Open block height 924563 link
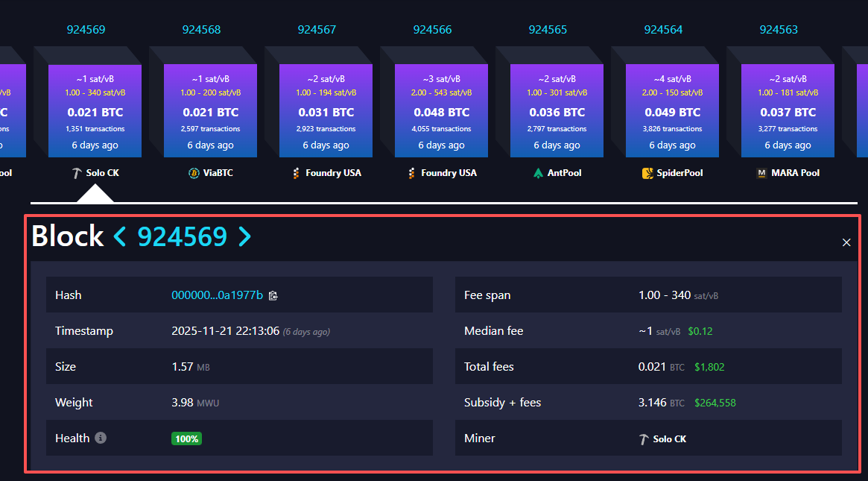The image size is (868, 481). coord(779,30)
